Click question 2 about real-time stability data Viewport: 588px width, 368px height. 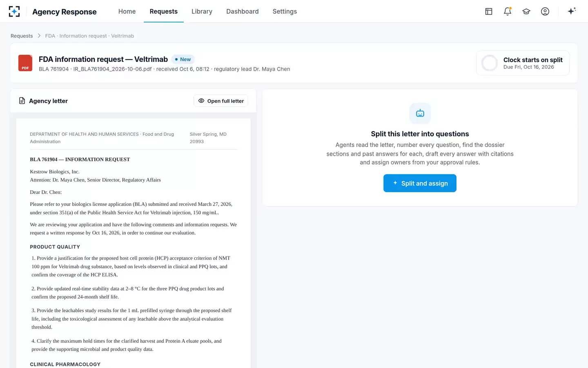(x=128, y=293)
